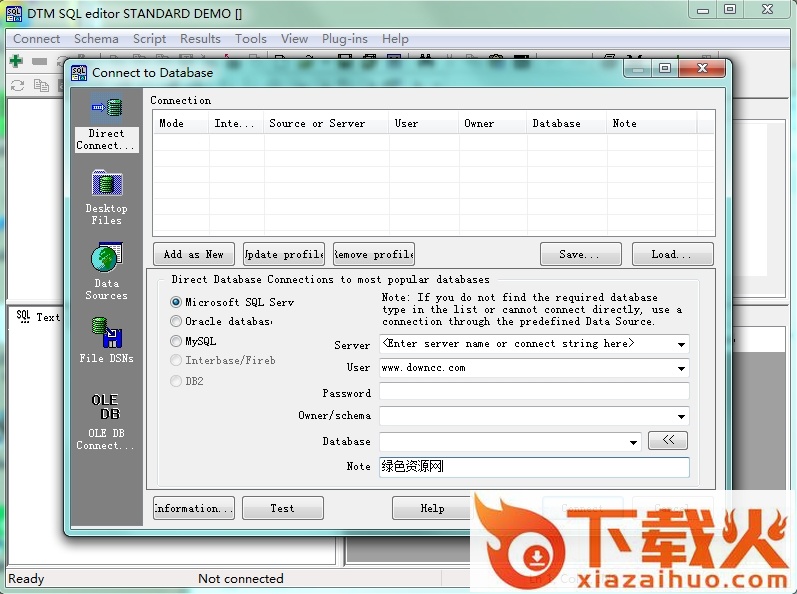Open the Desktop Files connection mode
797x594 pixels.
pos(107,197)
